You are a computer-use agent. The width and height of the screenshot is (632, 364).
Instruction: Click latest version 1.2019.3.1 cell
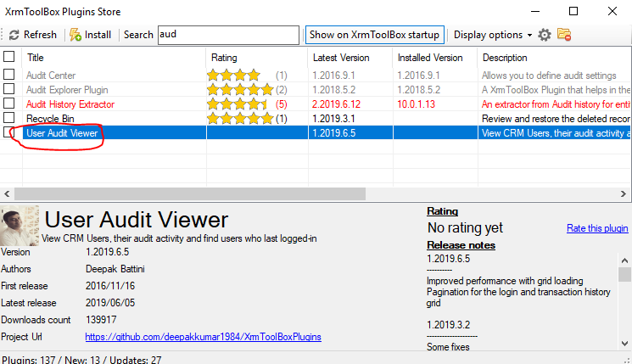coord(333,119)
